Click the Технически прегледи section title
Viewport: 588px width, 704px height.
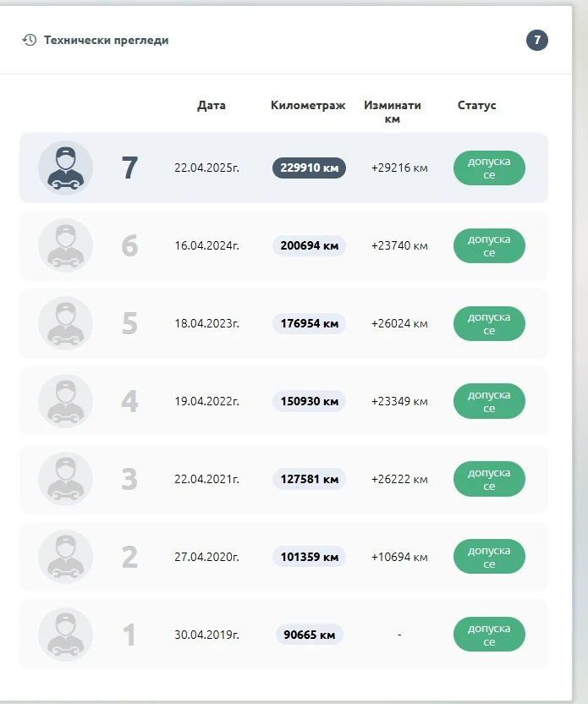tap(106, 40)
